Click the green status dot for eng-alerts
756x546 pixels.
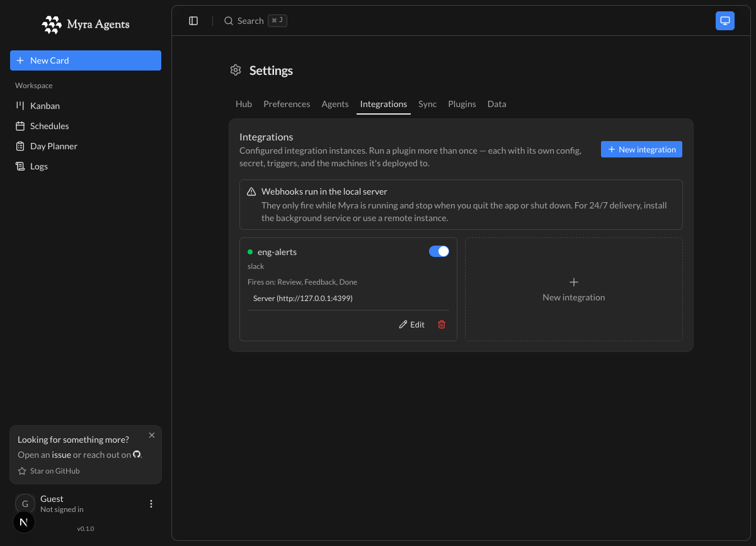click(x=250, y=252)
